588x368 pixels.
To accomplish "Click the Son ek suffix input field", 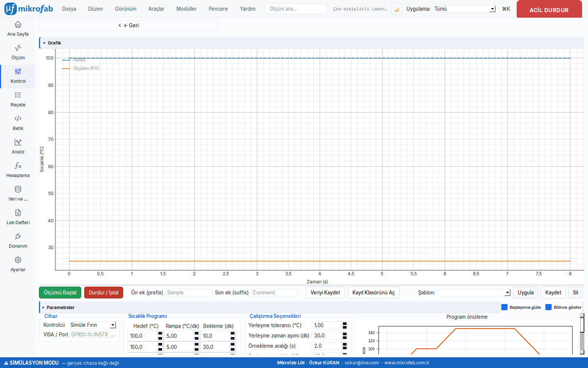I will tap(275, 293).
